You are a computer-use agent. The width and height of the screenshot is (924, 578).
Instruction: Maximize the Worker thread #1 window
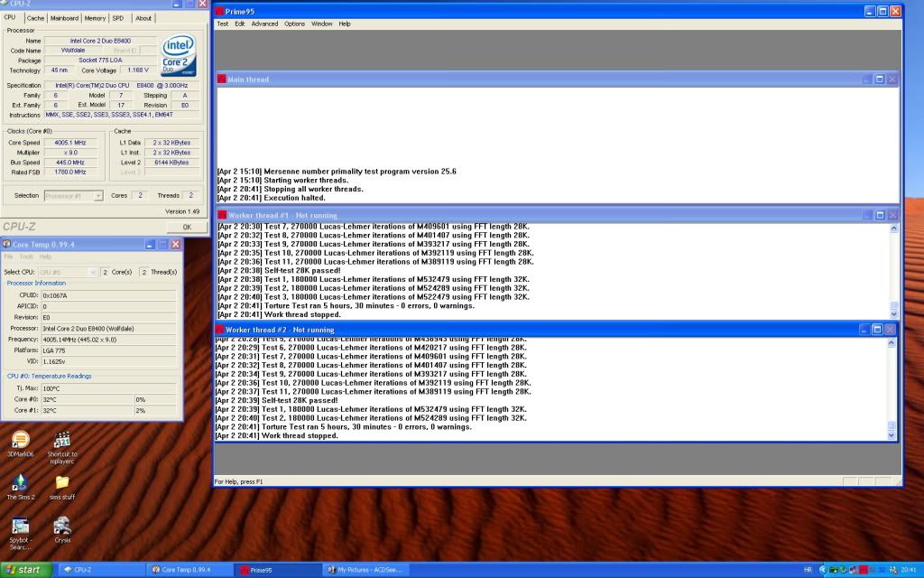pyautogui.click(x=880, y=215)
